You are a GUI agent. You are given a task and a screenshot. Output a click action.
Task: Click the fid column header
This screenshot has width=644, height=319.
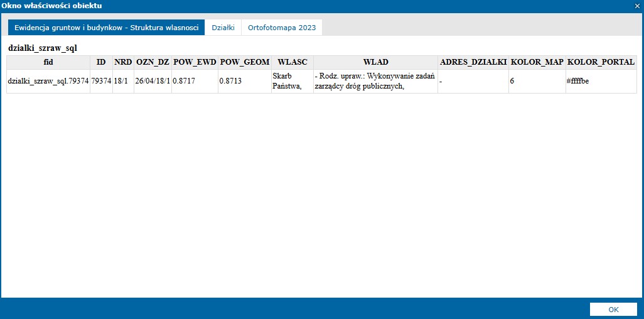48,62
